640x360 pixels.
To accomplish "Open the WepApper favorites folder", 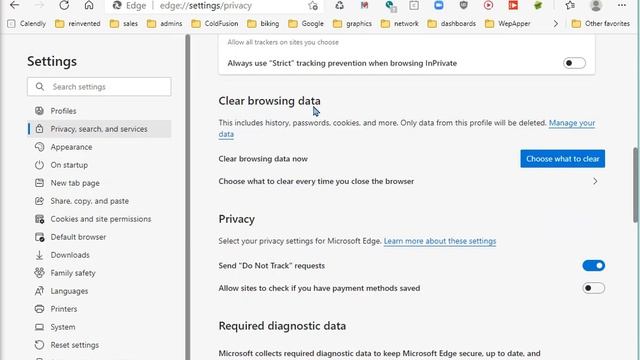I will pos(508,24).
